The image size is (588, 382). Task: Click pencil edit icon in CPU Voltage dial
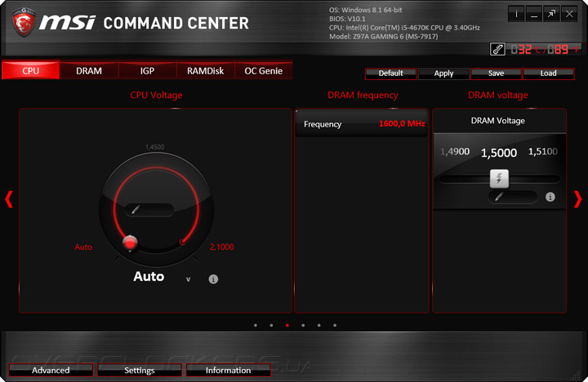(x=136, y=210)
